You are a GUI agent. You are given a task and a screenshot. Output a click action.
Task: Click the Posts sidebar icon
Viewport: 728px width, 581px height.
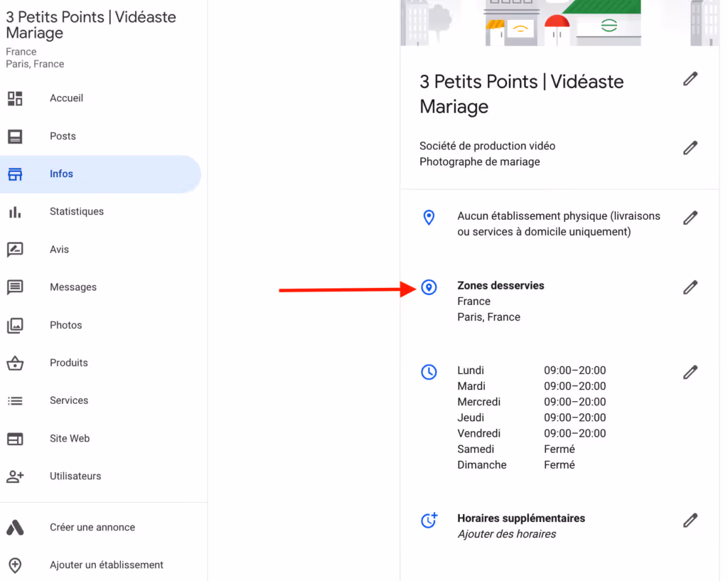(x=15, y=137)
